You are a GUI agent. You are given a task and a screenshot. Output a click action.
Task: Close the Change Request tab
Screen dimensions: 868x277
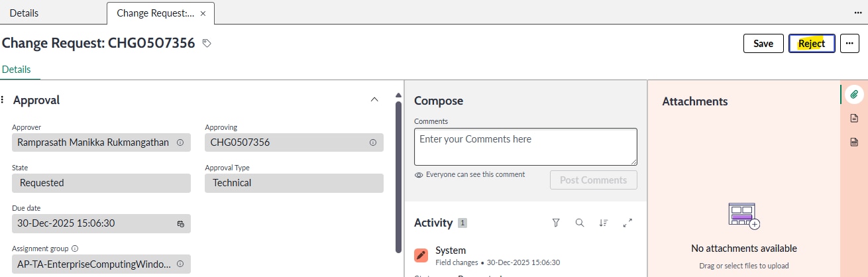click(203, 13)
